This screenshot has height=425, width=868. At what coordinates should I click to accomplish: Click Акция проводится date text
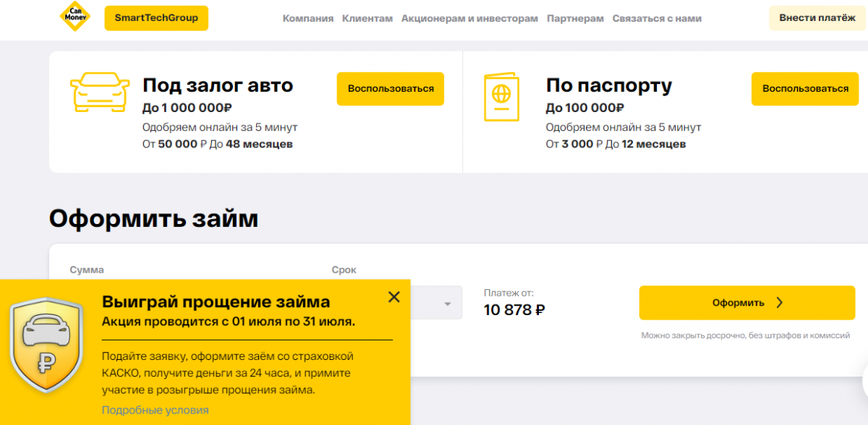pos(229,322)
